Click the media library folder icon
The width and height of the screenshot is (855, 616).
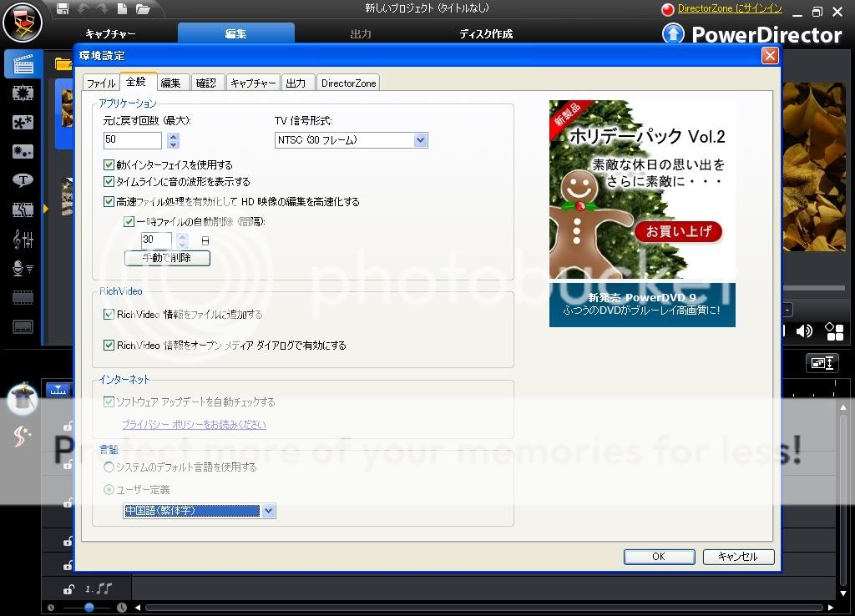tap(63, 64)
